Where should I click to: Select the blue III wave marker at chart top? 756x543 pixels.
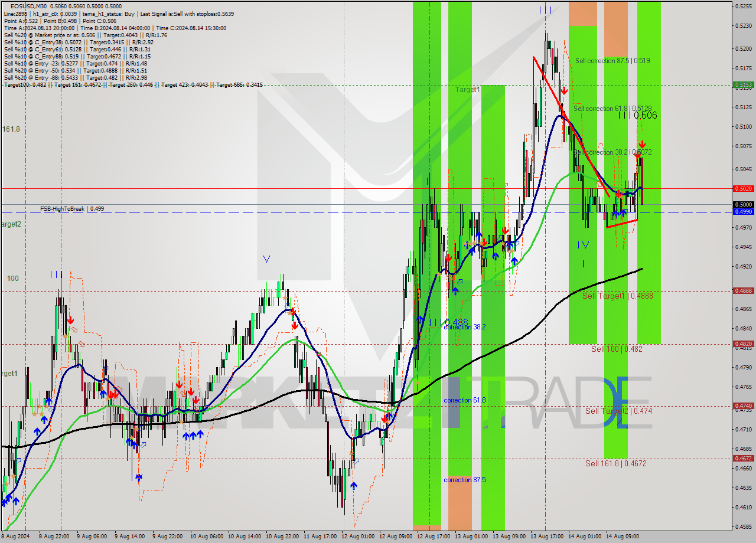545,9
